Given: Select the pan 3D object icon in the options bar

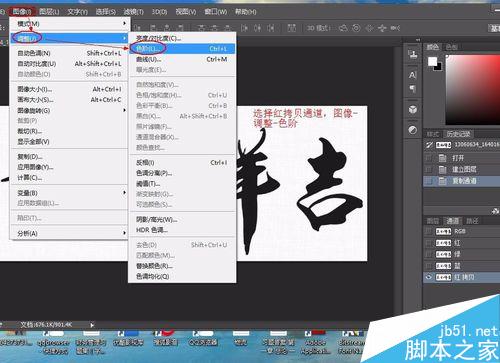Looking at the screenshot, I should [369, 28].
